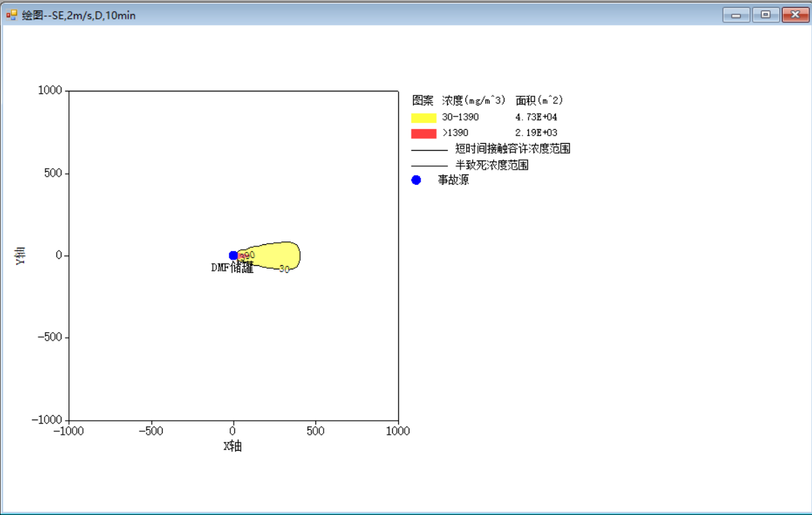Click the x-axis tick label 500
The height and width of the screenshot is (515, 812).
pyautogui.click(x=315, y=431)
